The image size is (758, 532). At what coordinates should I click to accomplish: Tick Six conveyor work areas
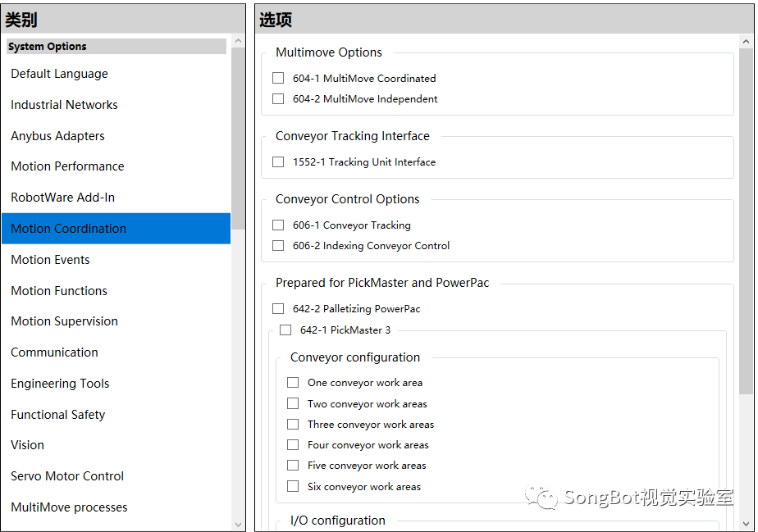(x=293, y=485)
